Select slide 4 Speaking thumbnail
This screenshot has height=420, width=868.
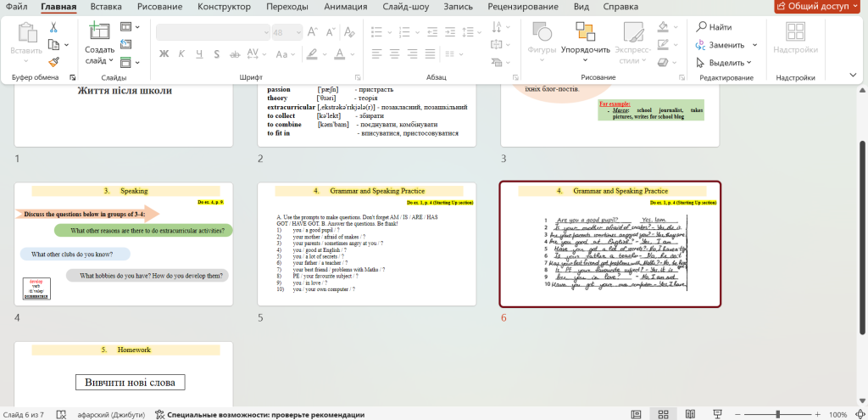coord(124,244)
